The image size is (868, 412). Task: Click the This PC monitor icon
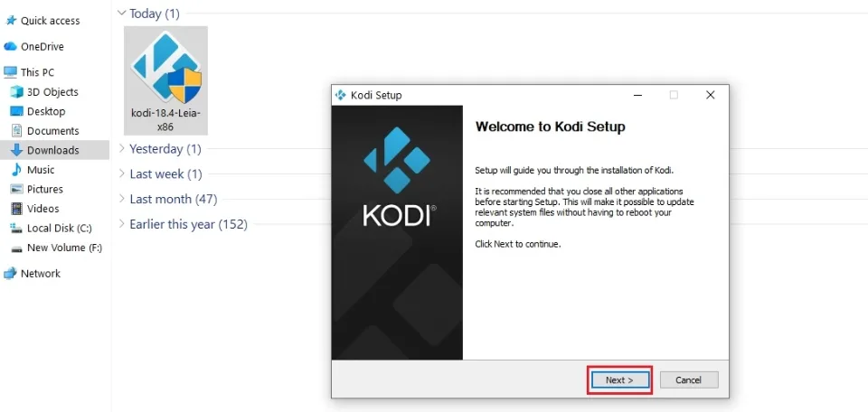click(11, 72)
